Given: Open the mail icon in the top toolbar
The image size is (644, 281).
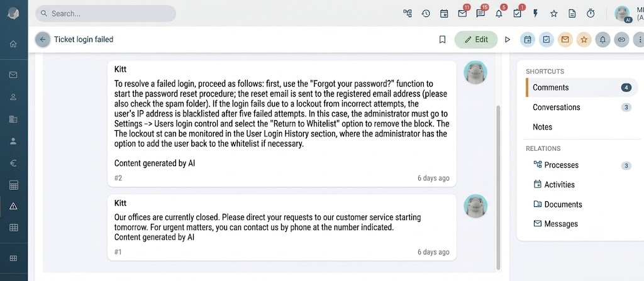Looking at the screenshot, I should [462, 14].
